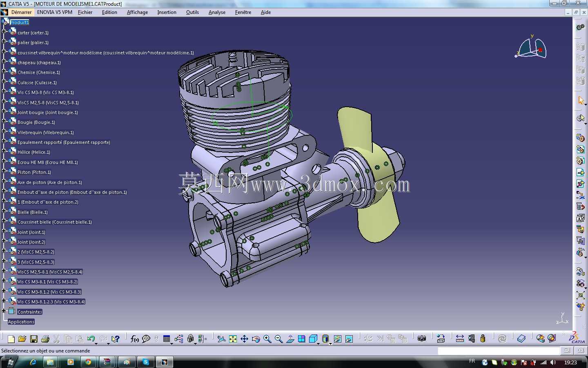Select Product1 root in the tree
588x368 pixels.
[20, 22]
